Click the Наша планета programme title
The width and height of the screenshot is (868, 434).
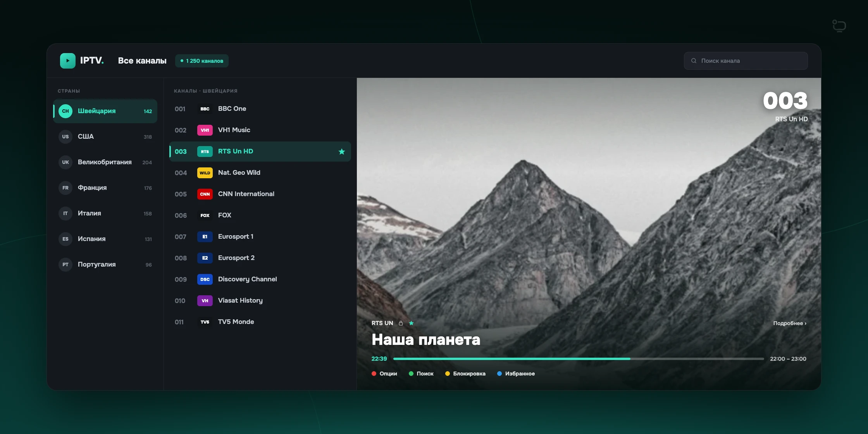(426, 340)
